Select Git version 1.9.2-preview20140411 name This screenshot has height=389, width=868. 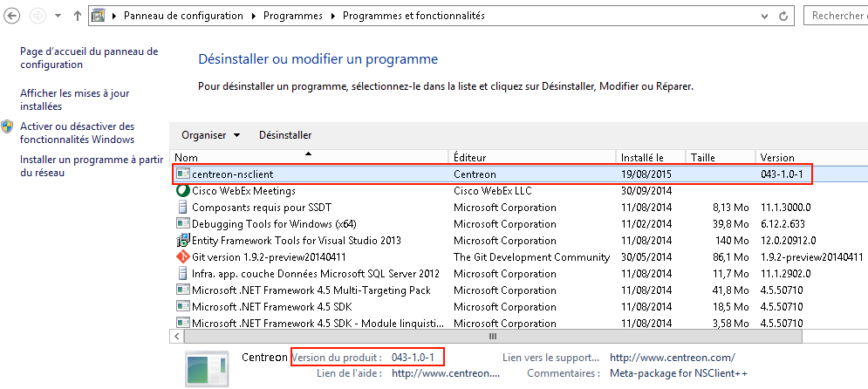coord(269,257)
